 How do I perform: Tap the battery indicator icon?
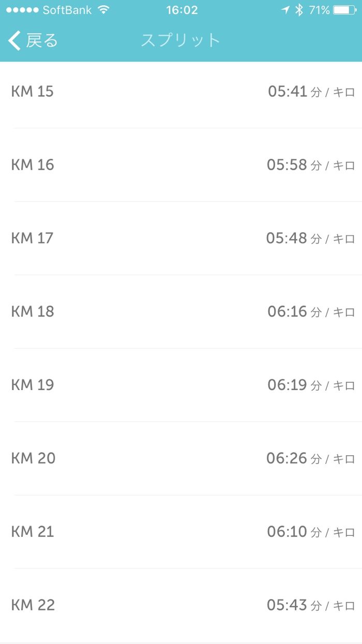(344, 10)
